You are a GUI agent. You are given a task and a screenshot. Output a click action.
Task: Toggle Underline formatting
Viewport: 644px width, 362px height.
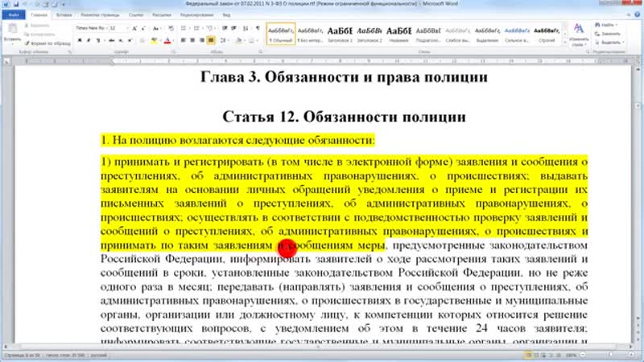coord(97,40)
